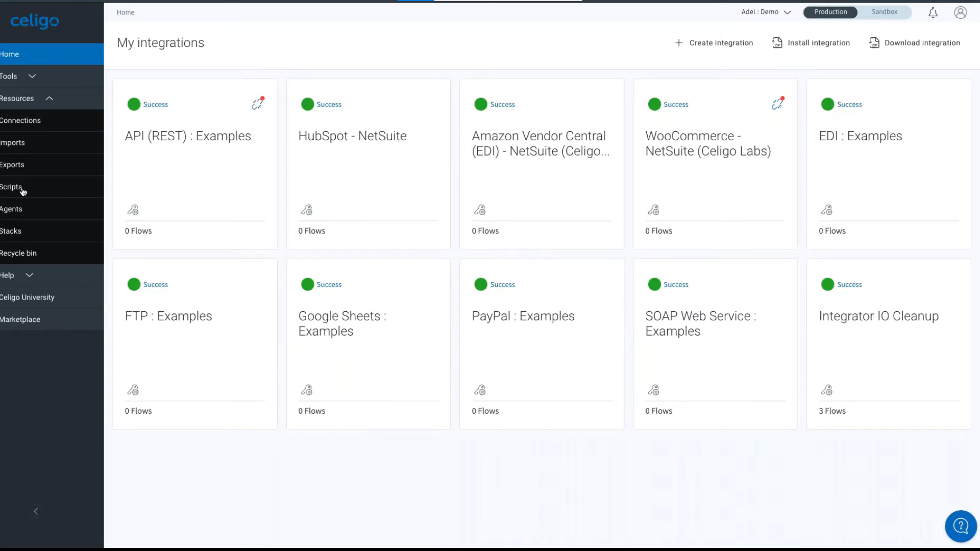Image resolution: width=980 pixels, height=551 pixels.
Task: Click the Create integration button
Action: pyautogui.click(x=714, y=43)
